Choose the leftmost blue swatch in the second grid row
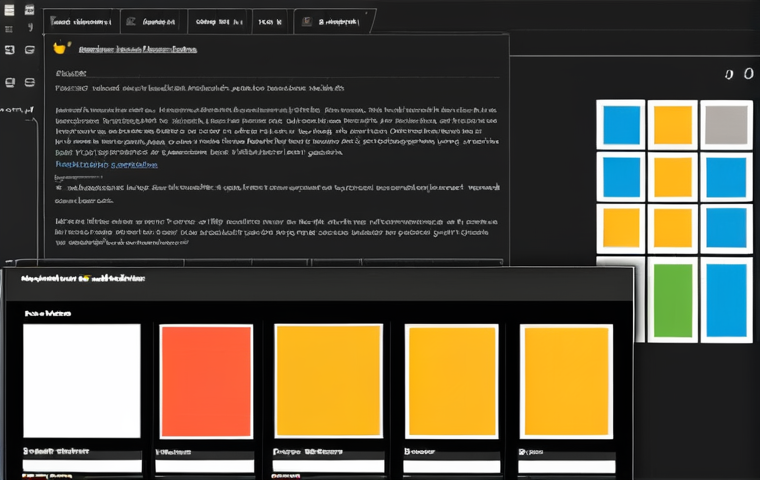 621,177
